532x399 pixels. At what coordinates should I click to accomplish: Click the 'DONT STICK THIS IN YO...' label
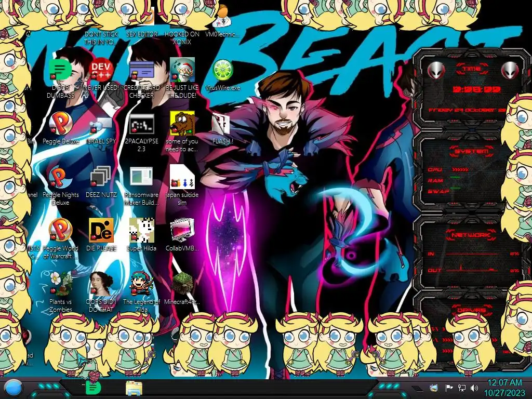(x=101, y=38)
